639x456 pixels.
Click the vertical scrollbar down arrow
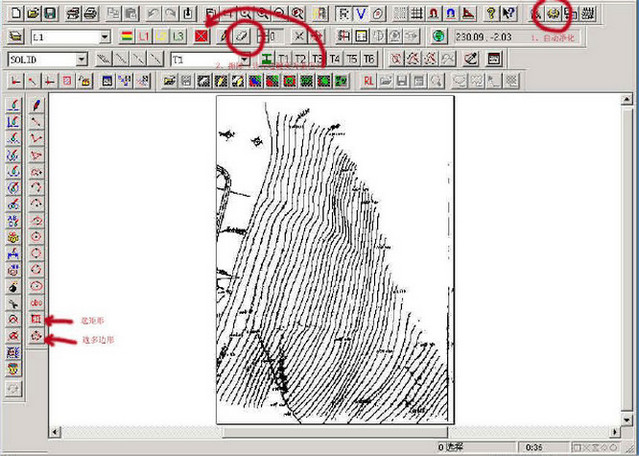[627, 419]
